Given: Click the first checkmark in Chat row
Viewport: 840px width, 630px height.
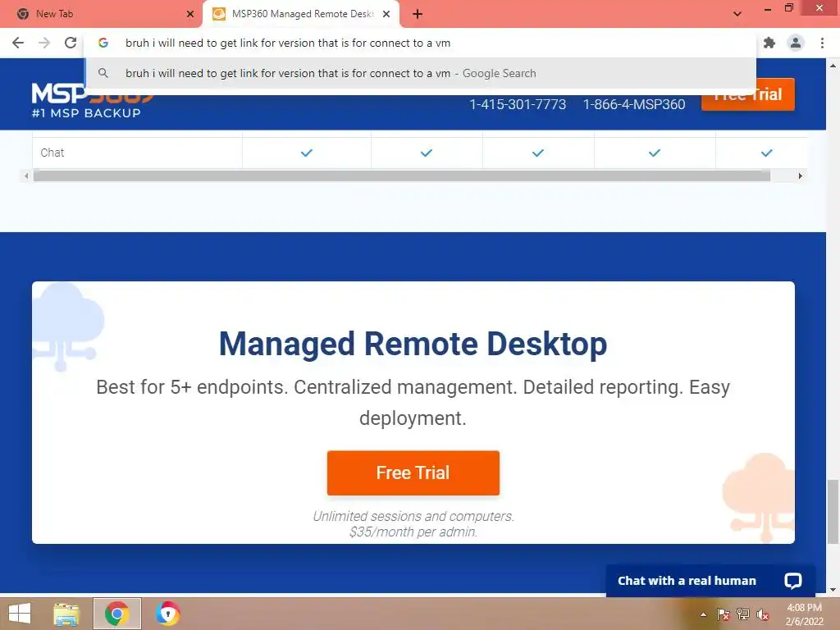Looking at the screenshot, I should click(x=307, y=153).
